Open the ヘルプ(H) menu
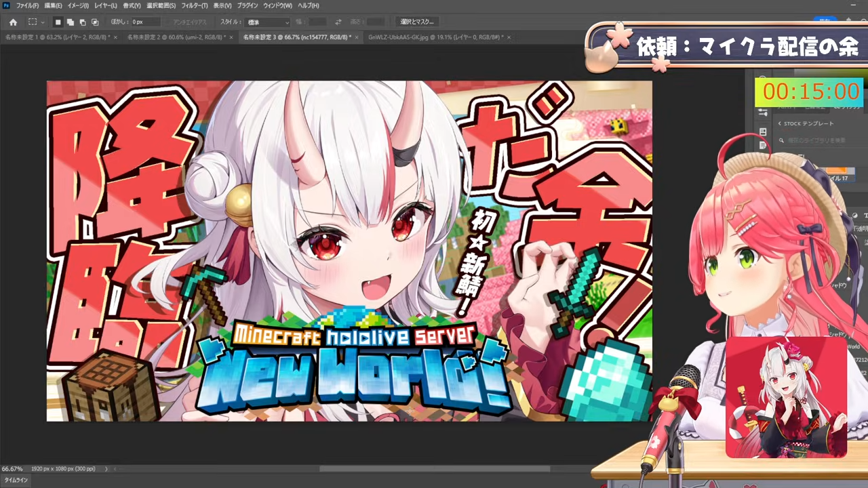 (x=309, y=5)
